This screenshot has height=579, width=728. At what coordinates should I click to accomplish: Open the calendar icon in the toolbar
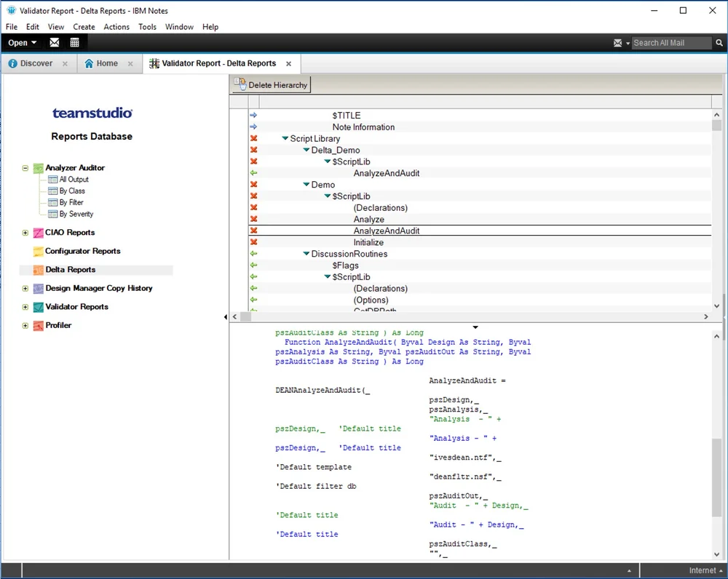75,42
